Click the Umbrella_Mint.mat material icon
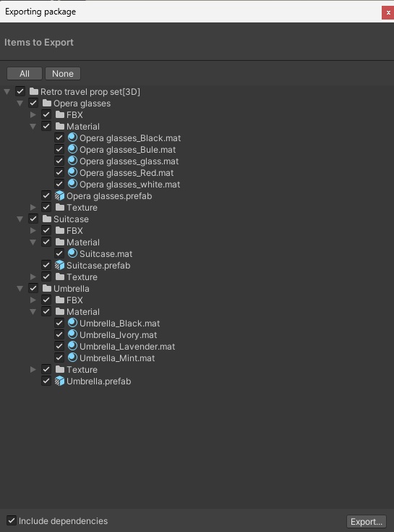 72,358
